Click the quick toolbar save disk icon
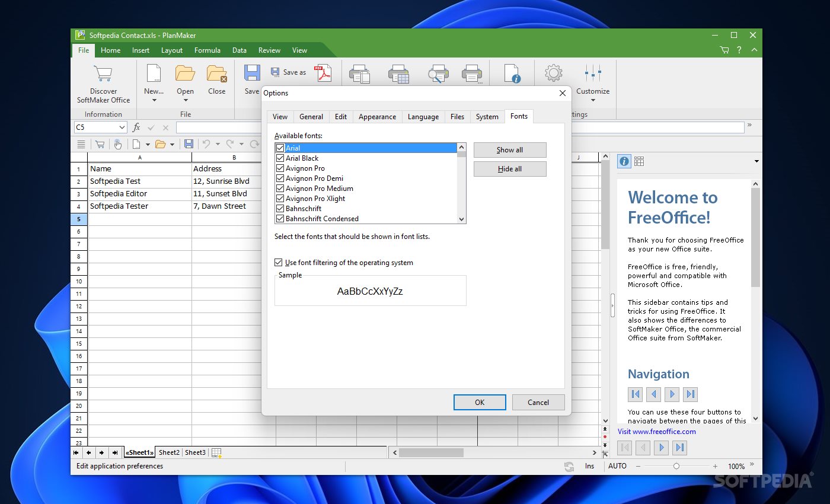 [189, 144]
